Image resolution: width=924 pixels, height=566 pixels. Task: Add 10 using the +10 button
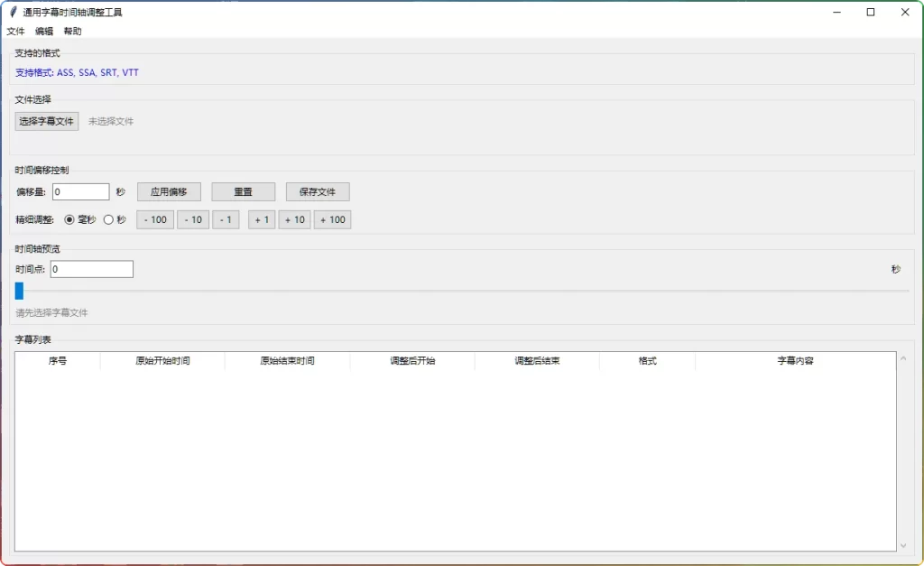point(294,219)
